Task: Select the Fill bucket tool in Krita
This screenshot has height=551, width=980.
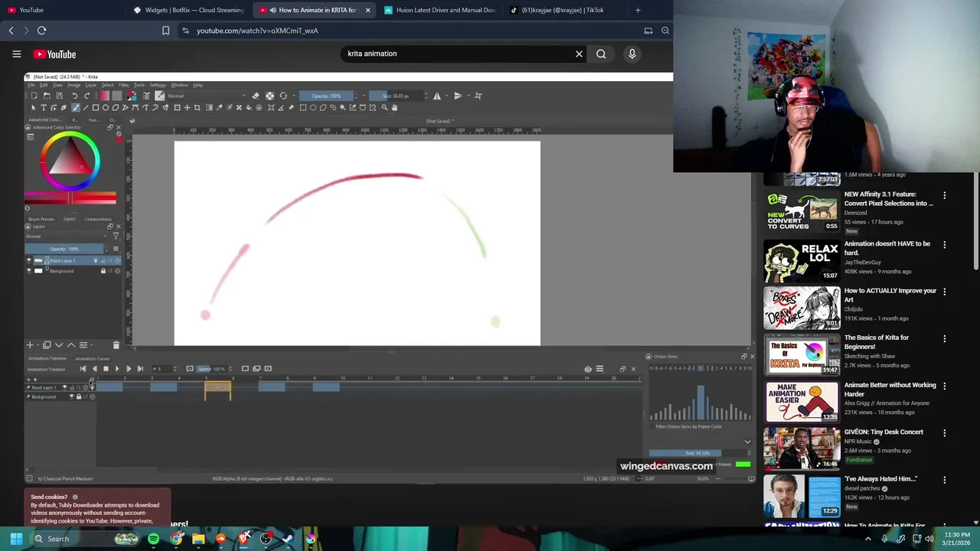Action: tap(249, 107)
